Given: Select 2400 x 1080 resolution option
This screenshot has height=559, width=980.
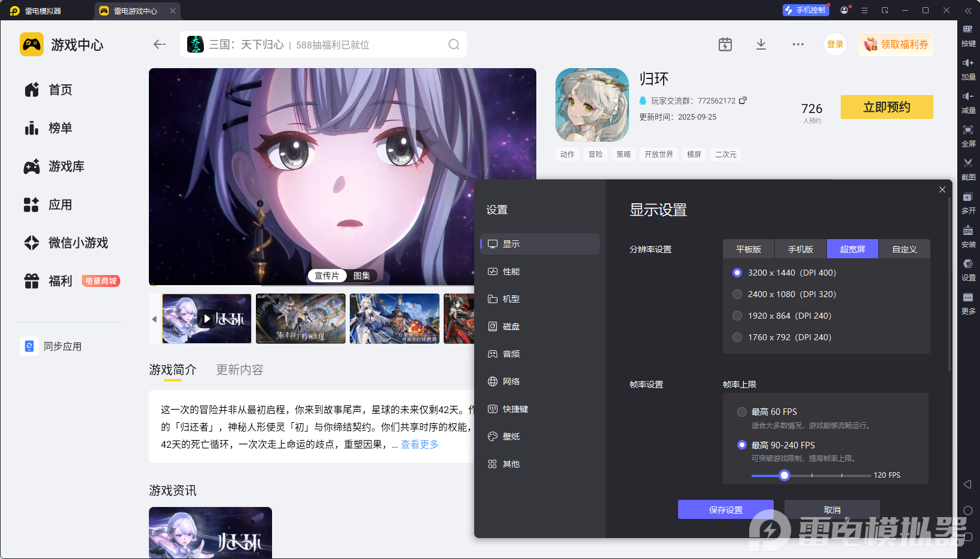Looking at the screenshot, I should tap(737, 294).
